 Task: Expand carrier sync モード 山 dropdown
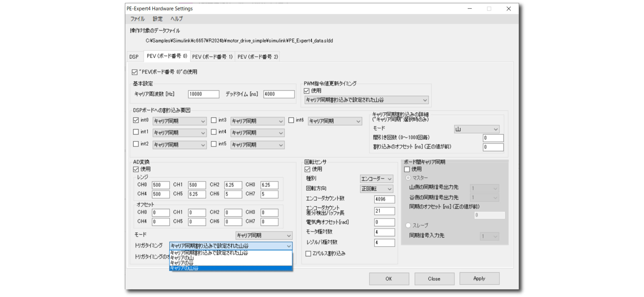476,129
